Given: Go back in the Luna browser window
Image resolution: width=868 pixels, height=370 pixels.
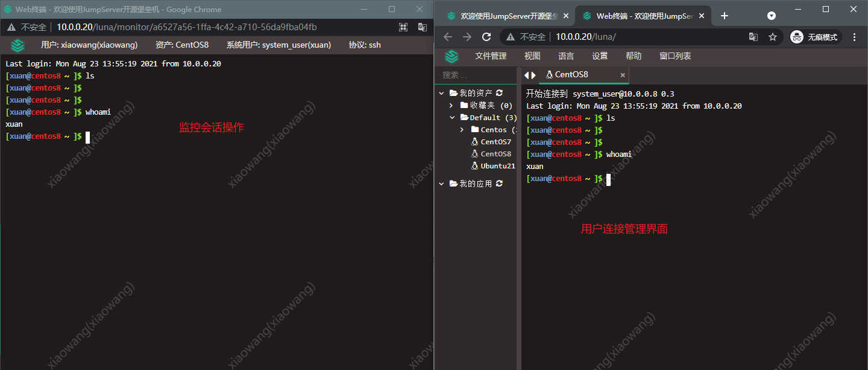Looking at the screenshot, I should [448, 37].
